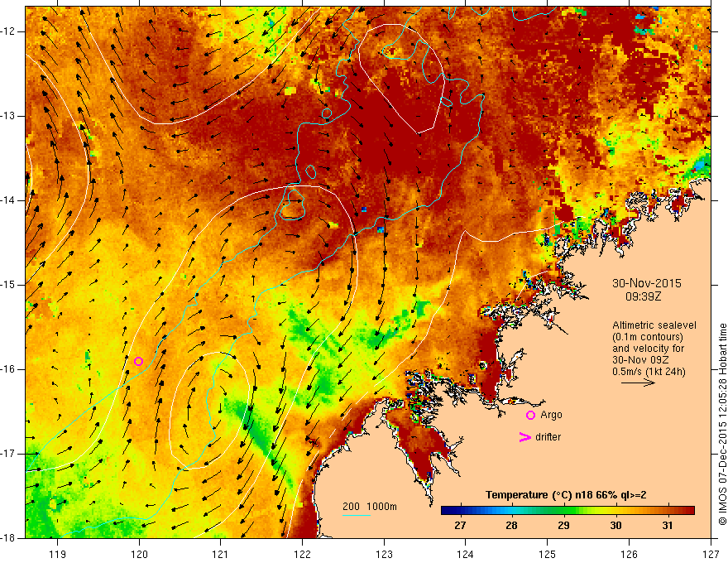Click the latitude axis label -12
Viewport: 728px width, 563px height.
[x=8, y=31]
